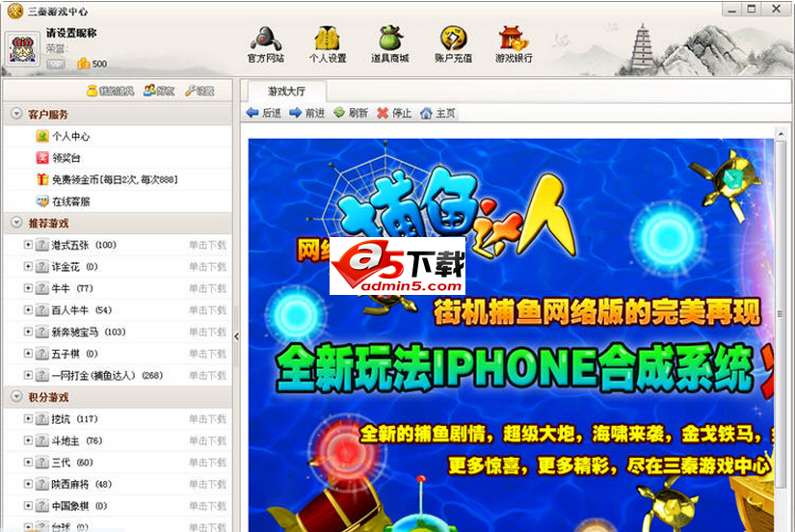Collapse the left sidebar with the arrow handle

click(x=236, y=336)
